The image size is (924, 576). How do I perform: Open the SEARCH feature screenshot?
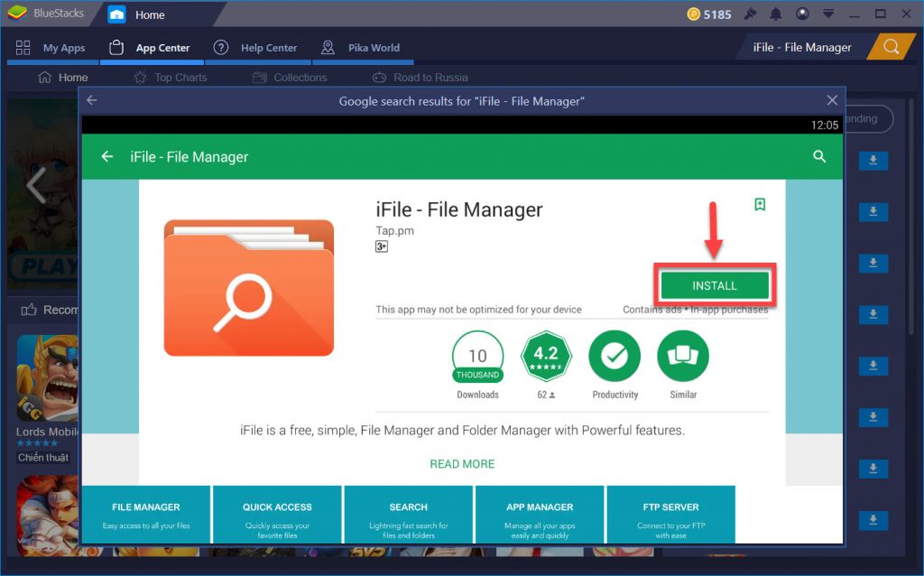coord(409,514)
